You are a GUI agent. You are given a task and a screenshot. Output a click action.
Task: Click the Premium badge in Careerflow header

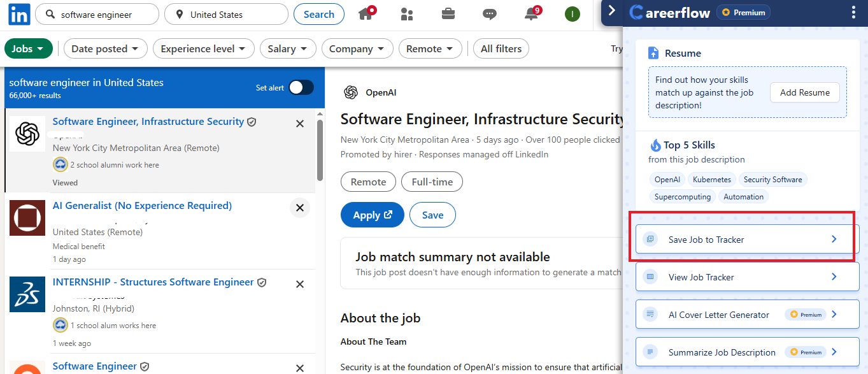[x=743, y=12]
